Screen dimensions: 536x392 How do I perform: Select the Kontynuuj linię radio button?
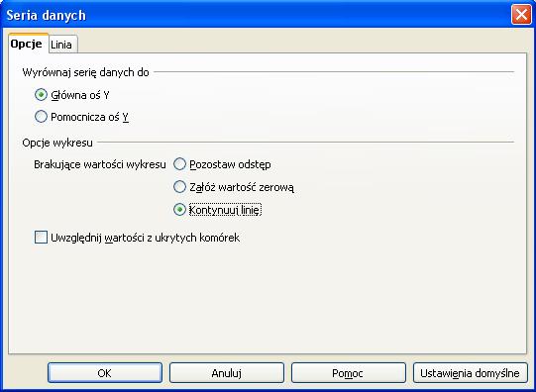[179, 209]
